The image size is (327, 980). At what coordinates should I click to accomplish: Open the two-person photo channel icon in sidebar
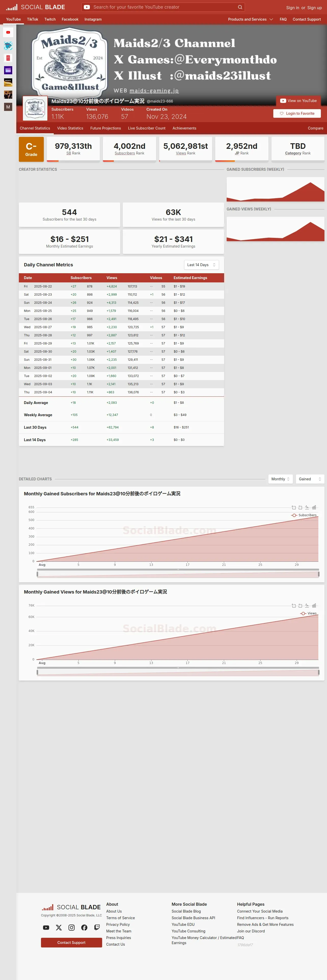8,94
